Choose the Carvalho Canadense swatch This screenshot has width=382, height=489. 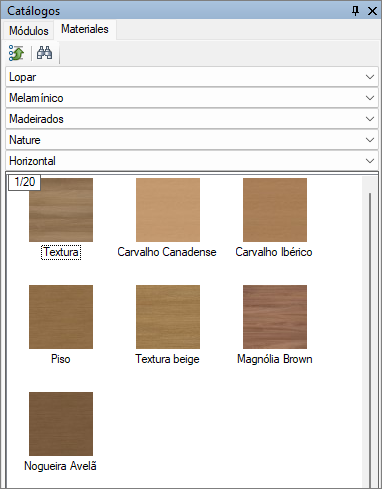[x=168, y=210]
